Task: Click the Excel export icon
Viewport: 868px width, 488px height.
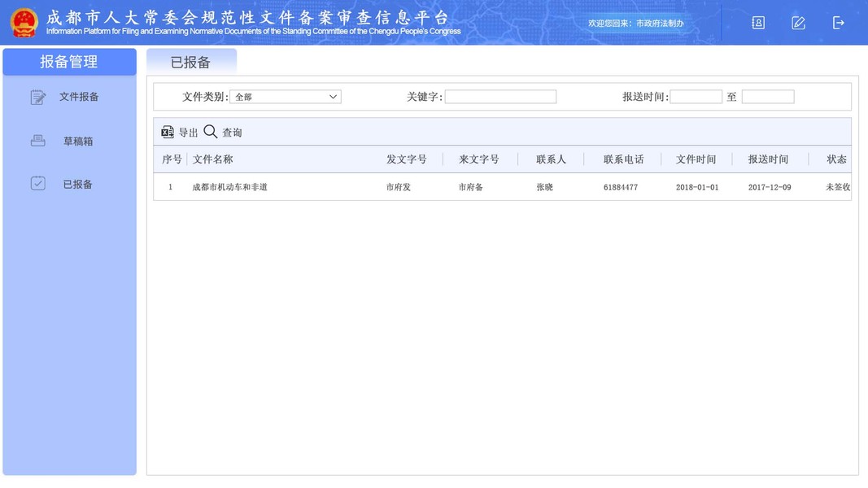Action: click(168, 132)
